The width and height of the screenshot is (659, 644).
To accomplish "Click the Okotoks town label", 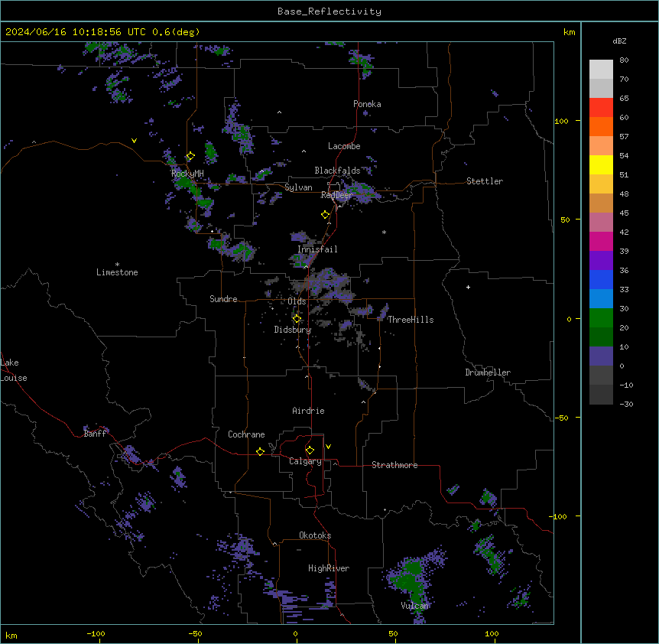I will coord(315,535).
